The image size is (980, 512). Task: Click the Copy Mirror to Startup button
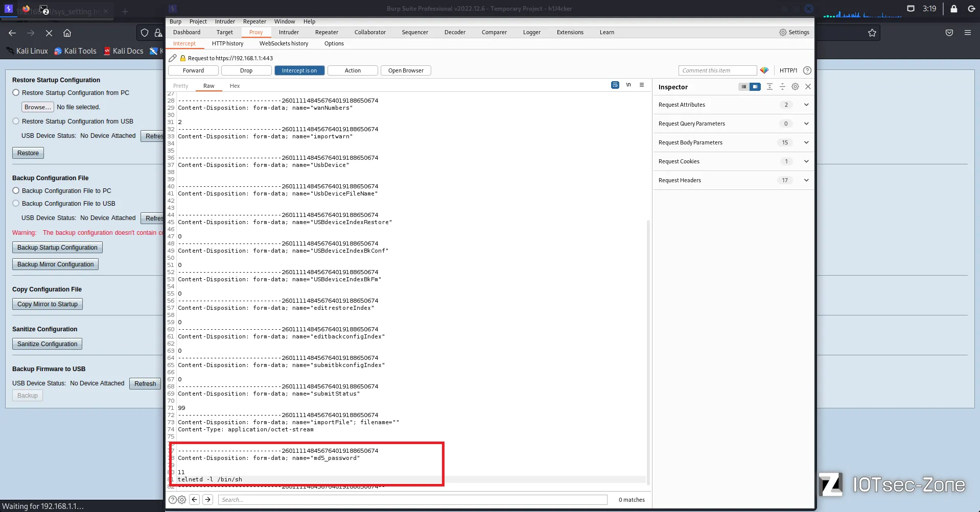point(48,304)
